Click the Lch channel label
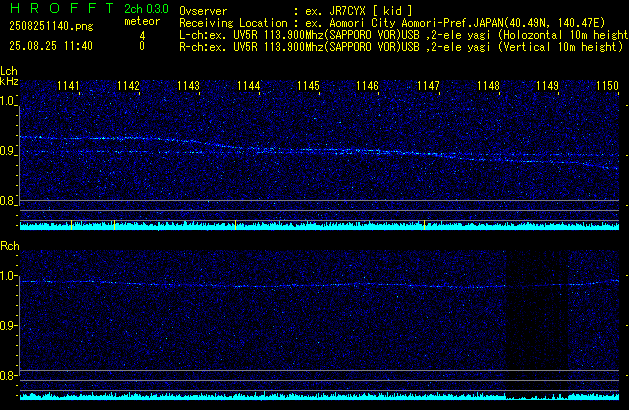The width and height of the screenshot is (629, 410). [x=9, y=71]
